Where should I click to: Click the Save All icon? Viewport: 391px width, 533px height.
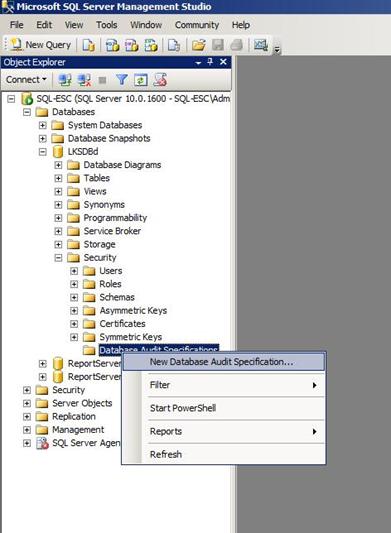pyautogui.click(x=237, y=45)
